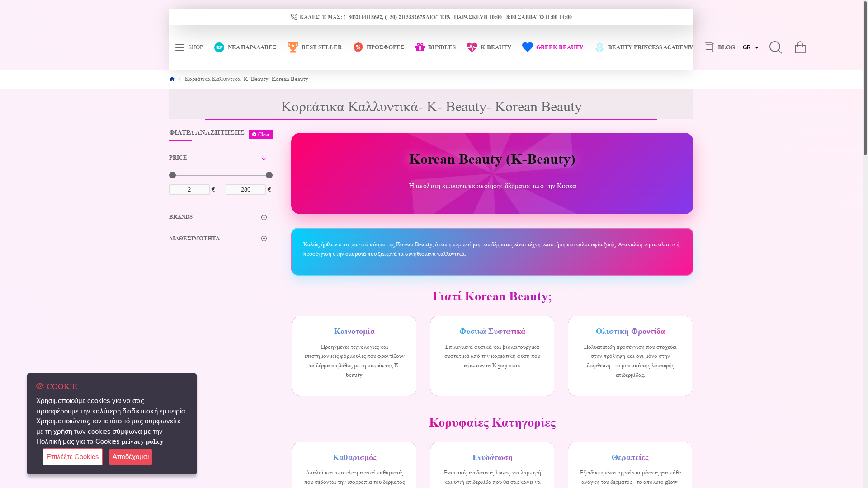Viewport: 868px width, 488px height.
Task: Click the Ολιστική Φροντίδα card heading
Action: [630, 332]
